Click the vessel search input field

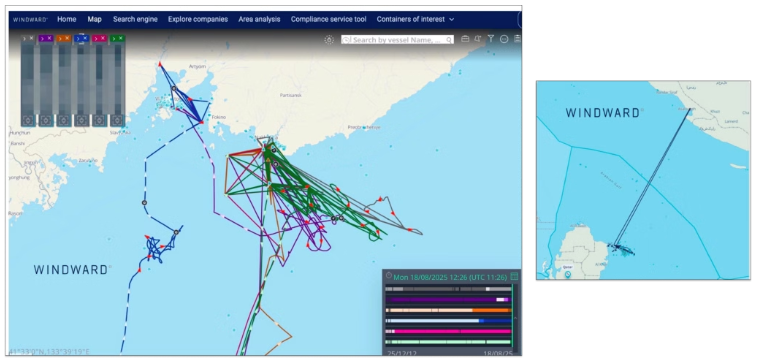click(397, 40)
